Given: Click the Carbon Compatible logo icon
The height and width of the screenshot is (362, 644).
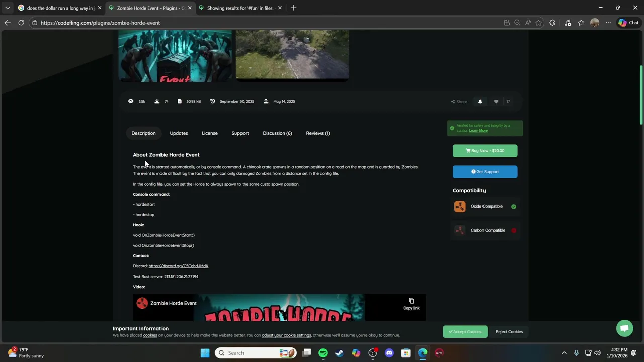Looking at the screenshot, I should pyautogui.click(x=460, y=230).
